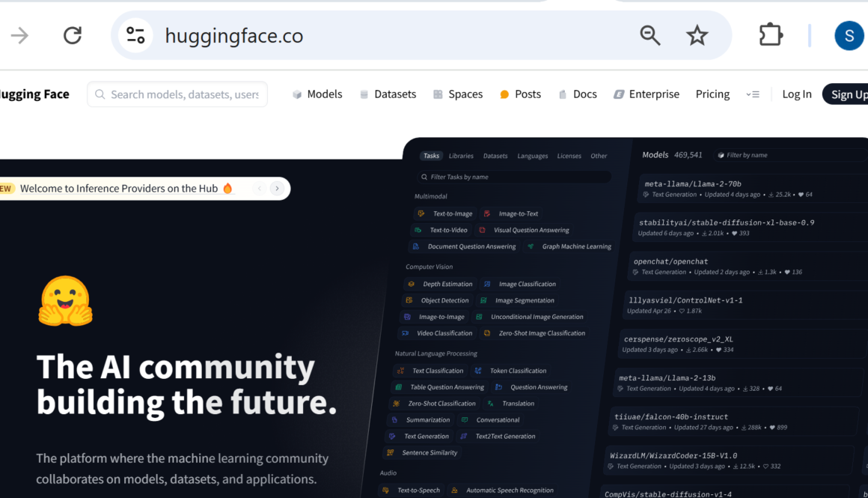Click the browser extensions puzzle icon
868x498 pixels.
point(770,34)
